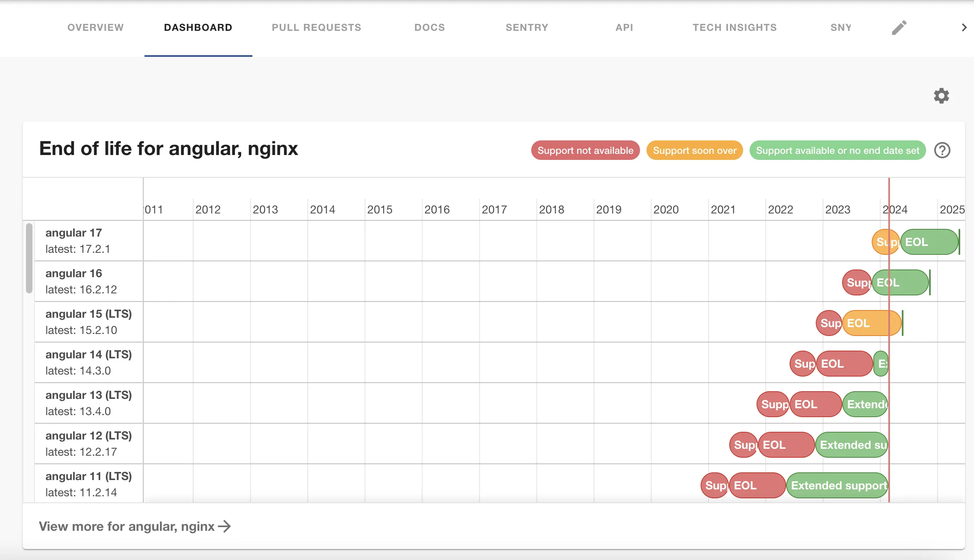Go to the Docs tab
Viewport: 974px width, 560px height.
[429, 28]
